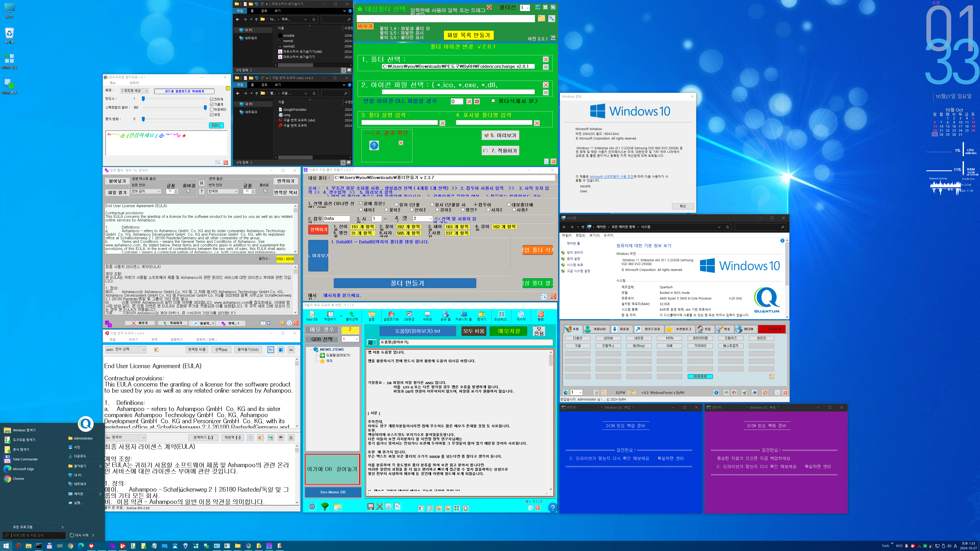Click Chrome icon on taskbar
The image size is (980, 551).
[70, 546]
